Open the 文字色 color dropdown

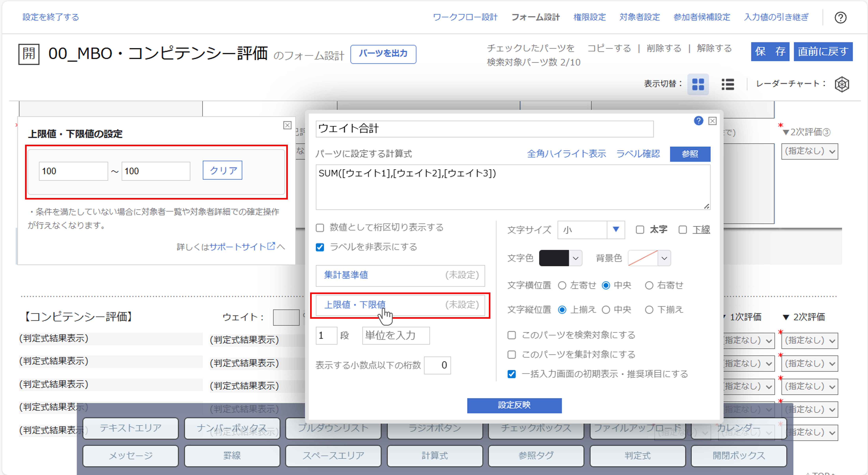coord(575,259)
